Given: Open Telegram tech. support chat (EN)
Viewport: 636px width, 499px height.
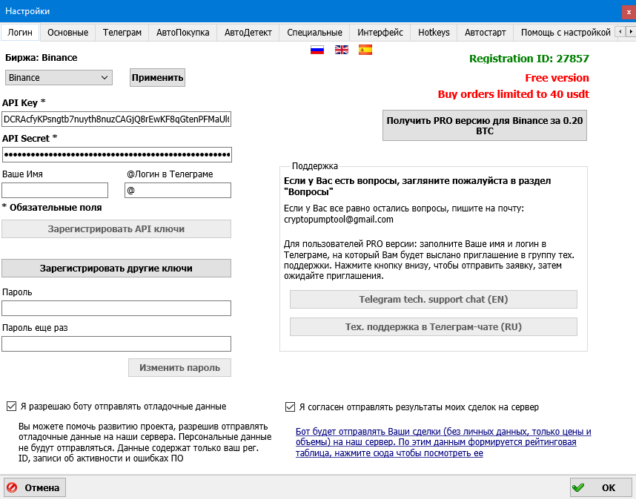Looking at the screenshot, I should click(x=433, y=299).
